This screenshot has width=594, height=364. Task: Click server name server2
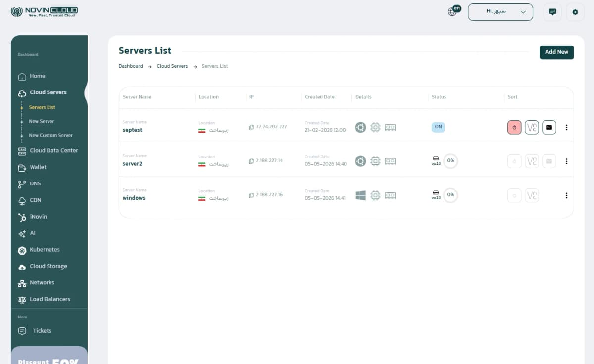pos(132,164)
